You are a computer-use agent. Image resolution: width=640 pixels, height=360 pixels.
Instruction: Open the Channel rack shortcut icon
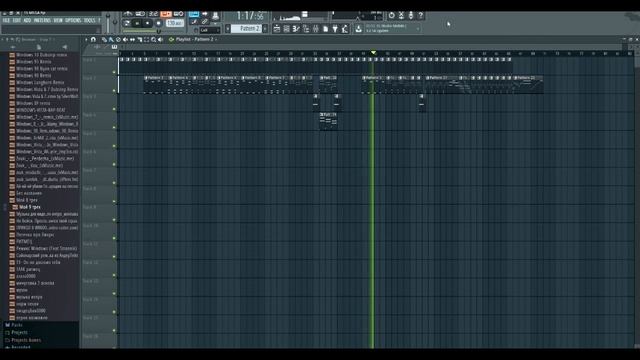(x=287, y=29)
